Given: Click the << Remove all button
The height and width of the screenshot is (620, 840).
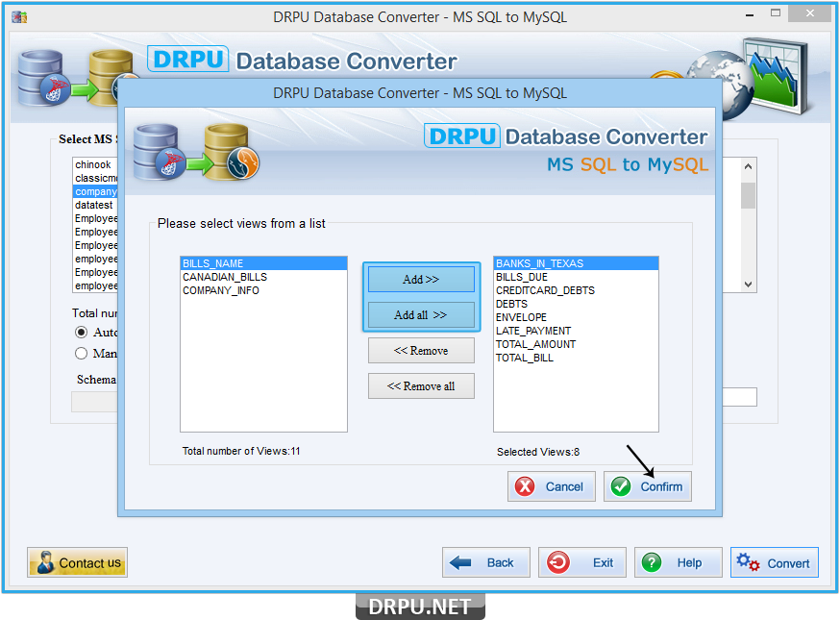Looking at the screenshot, I should tap(421, 385).
